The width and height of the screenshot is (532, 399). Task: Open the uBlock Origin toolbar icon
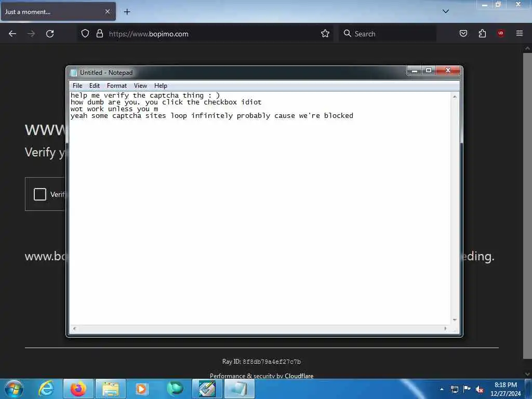pyautogui.click(x=501, y=33)
